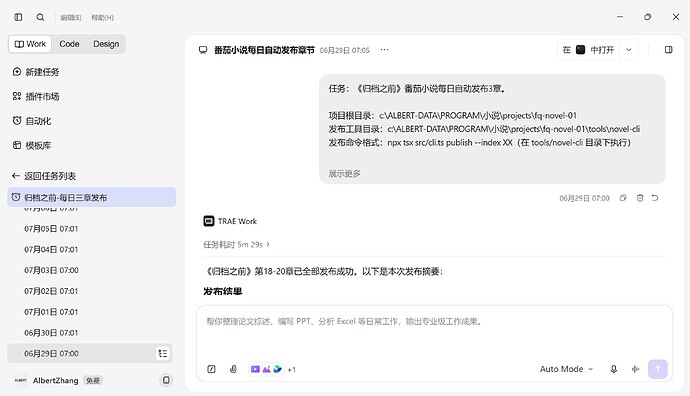Open the search magnifier icon
Image resolution: width=690 pixels, height=396 pixels.
40,17
